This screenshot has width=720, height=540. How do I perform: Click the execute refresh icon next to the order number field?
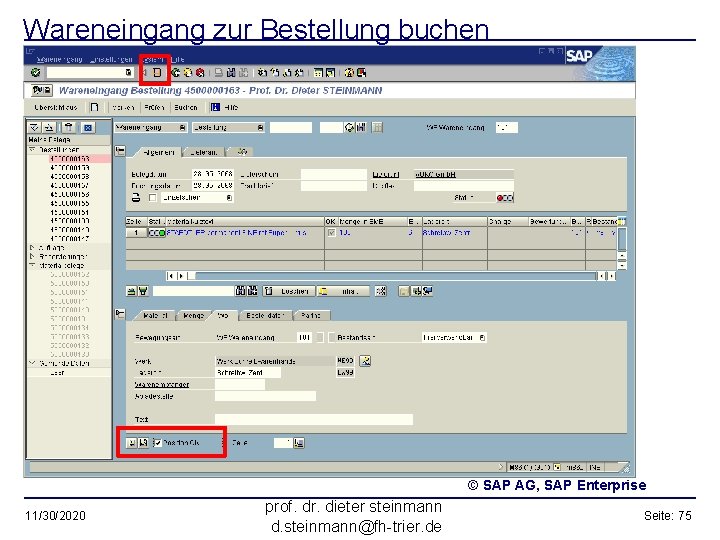click(349, 128)
